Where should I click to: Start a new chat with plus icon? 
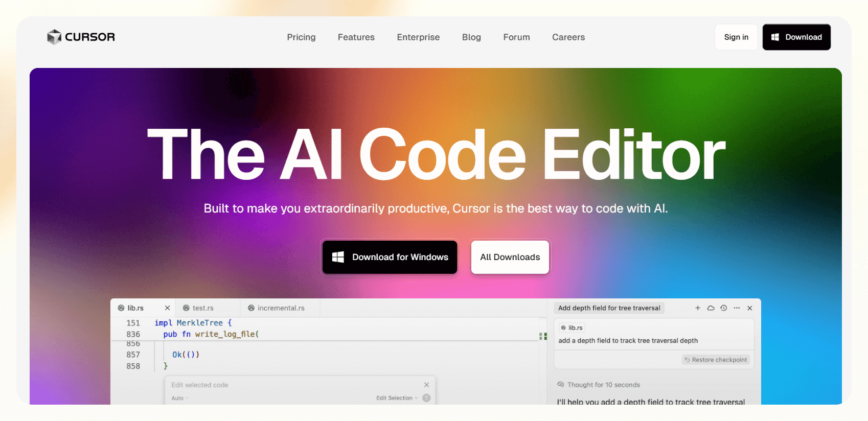click(x=698, y=308)
